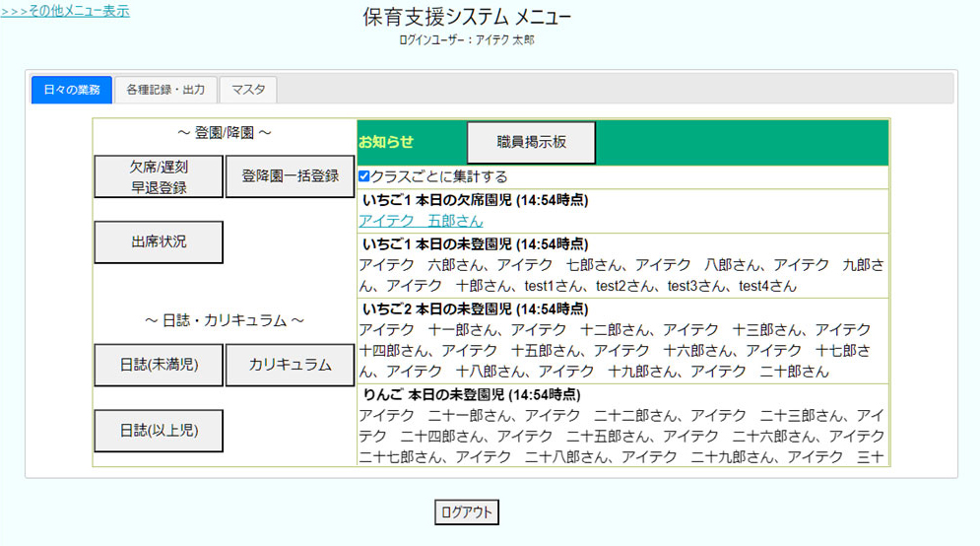View 出席状況 attendance status
The image size is (980, 546).
point(159,241)
